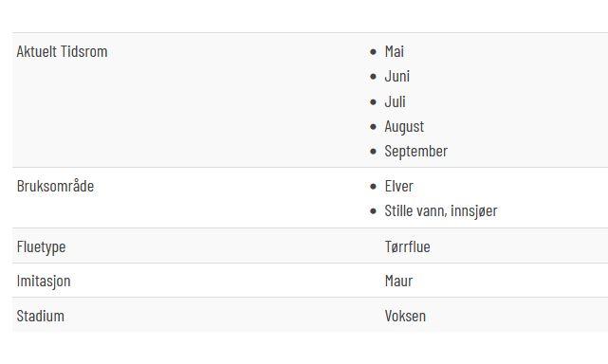Select the Elver list item

tap(399, 187)
